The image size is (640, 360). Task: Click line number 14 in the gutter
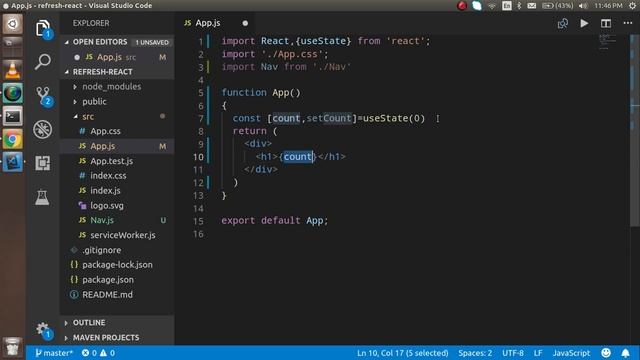pyautogui.click(x=198, y=209)
